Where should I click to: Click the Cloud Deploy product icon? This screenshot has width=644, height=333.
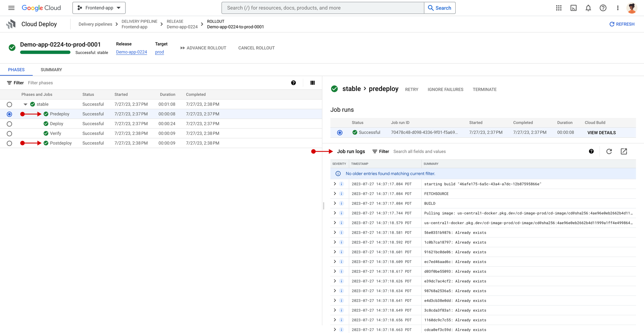(x=11, y=24)
